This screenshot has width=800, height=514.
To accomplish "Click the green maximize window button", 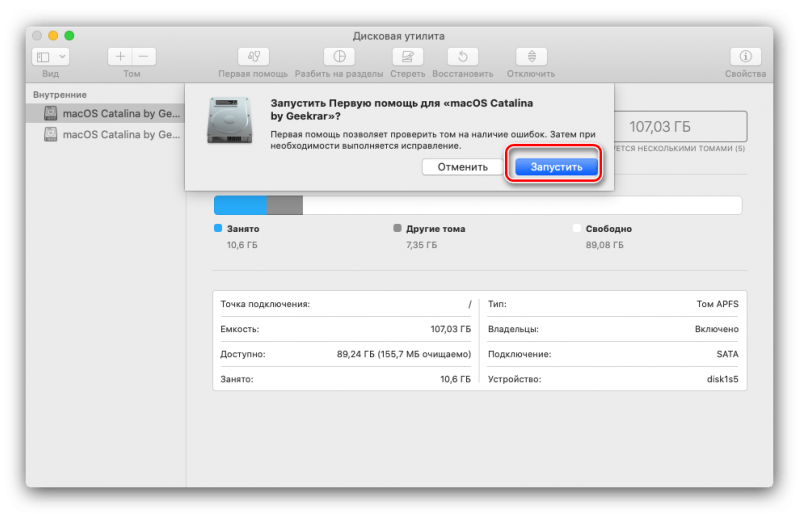I will coord(69,35).
